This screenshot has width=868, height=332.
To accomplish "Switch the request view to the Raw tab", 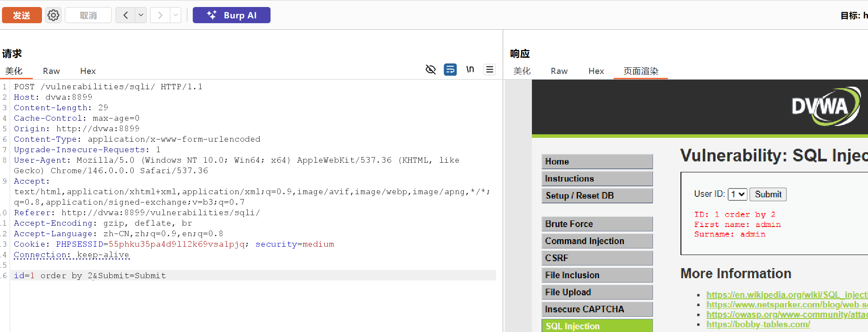I will tap(51, 71).
